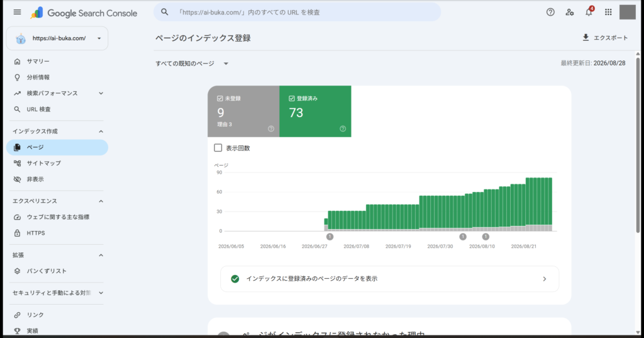Click the Google Search Console logo
Screen dimensions: 644x338
pos(84,13)
